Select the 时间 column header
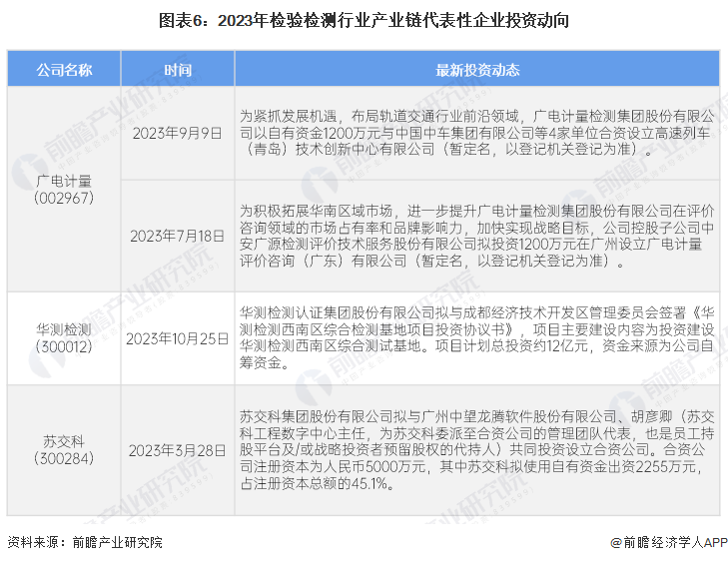This screenshot has width=728, height=563. pyautogui.click(x=178, y=70)
